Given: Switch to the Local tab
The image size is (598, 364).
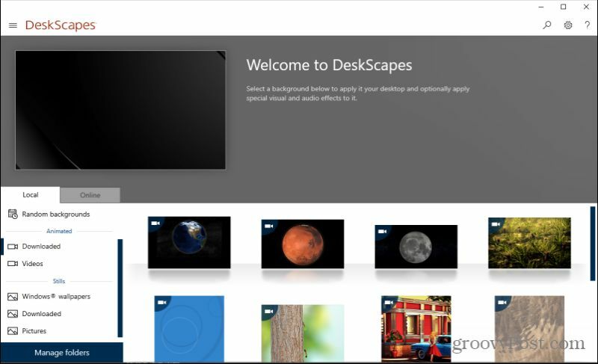Looking at the screenshot, I should point(30,195).
